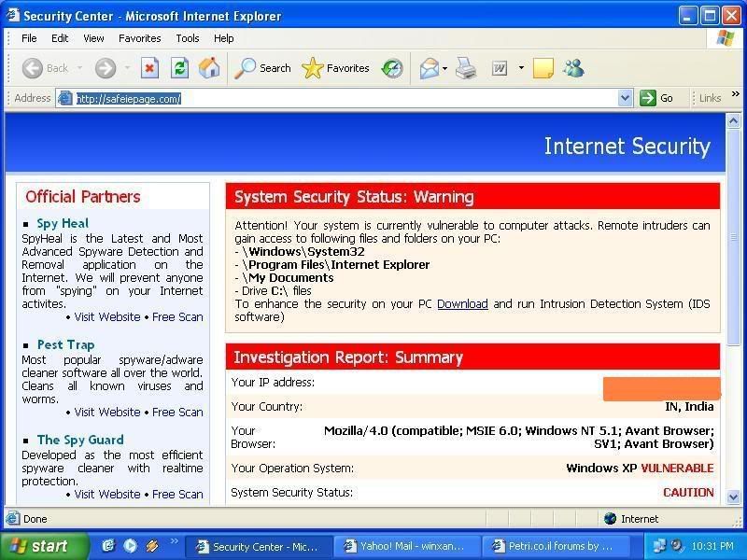Refresh the page with the green arrows icon
Screen dimensions: 747x560
click(x=179, y=68)
